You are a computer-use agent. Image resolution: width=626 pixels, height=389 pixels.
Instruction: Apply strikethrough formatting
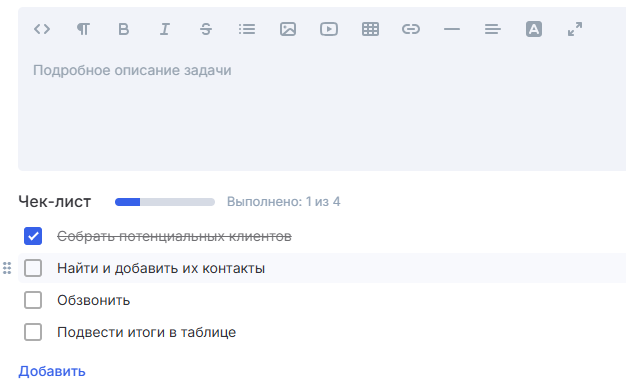point(206,29)
